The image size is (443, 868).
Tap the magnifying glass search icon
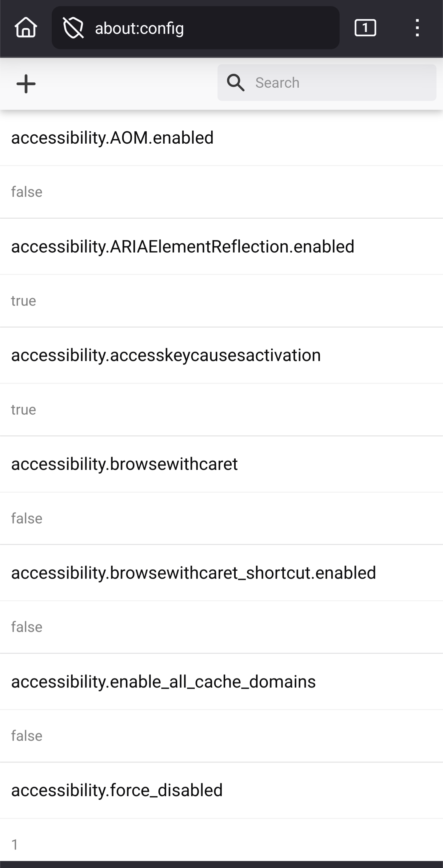[235, 82]
